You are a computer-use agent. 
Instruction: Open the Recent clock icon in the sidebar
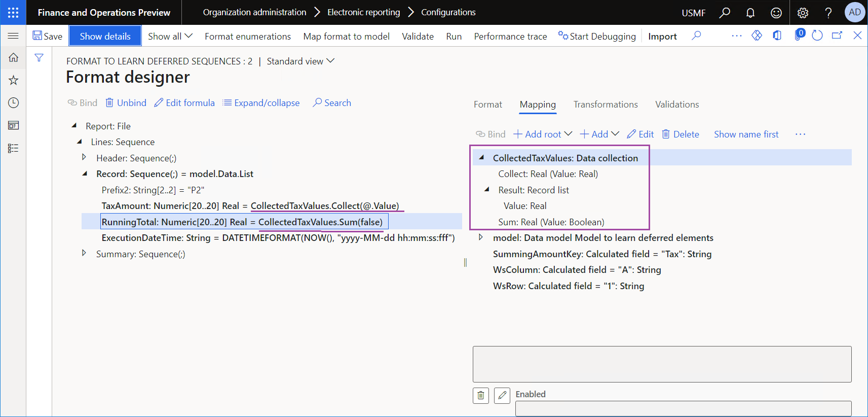tap(13, 102)
